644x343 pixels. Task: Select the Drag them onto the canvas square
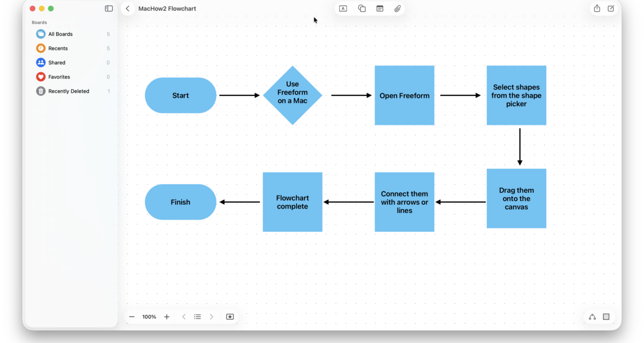point(516,198)
